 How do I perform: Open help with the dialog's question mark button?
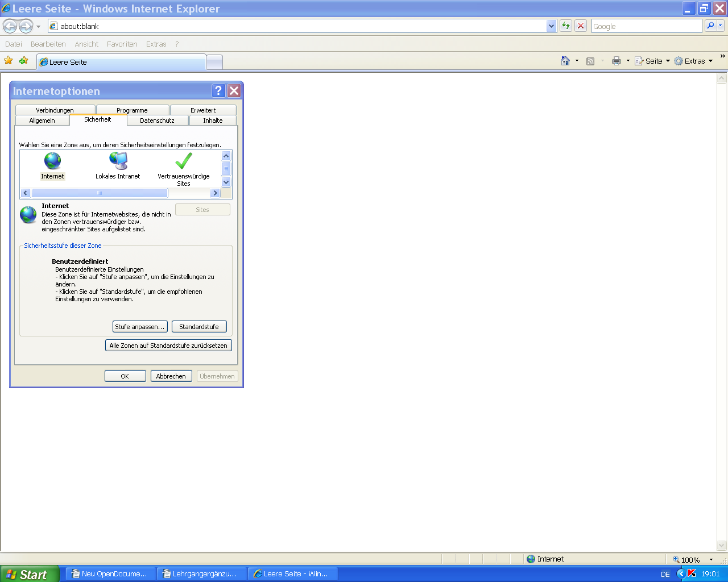click(x=218, y=90)
